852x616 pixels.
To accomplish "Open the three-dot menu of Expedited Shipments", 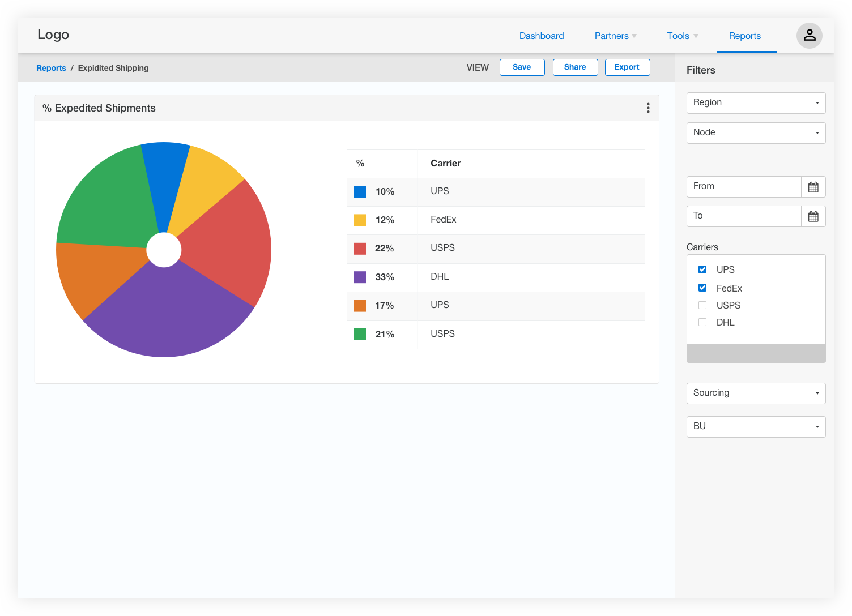I will [648, 108].
